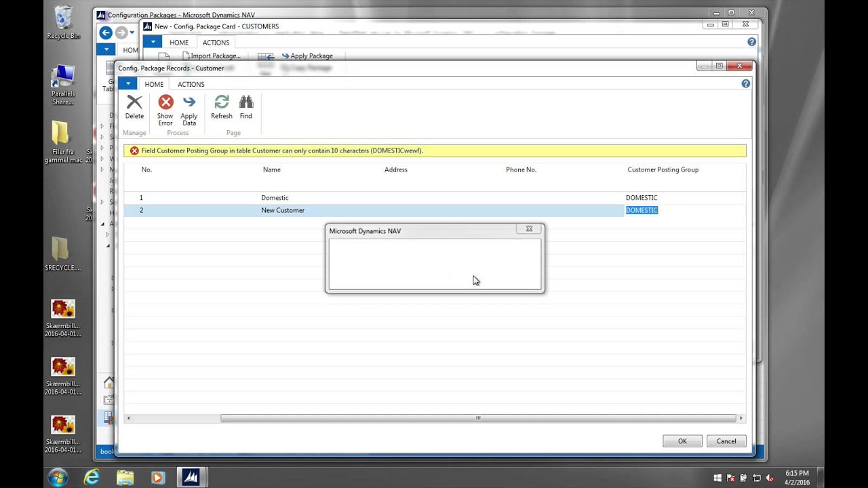Click Back arrow in Configuration Packages window
Image resolution: width=868 pixels, height=488 pixels.
[x=105, y=33]
